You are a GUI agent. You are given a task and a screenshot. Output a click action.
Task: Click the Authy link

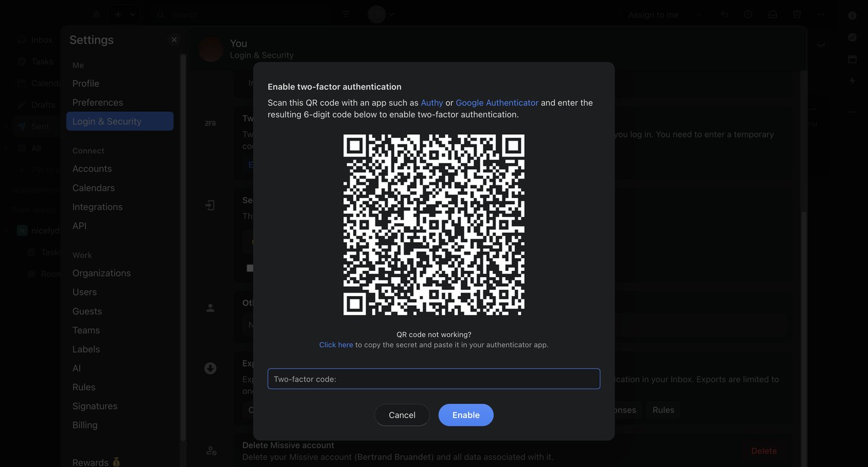[x=432, y=103]
